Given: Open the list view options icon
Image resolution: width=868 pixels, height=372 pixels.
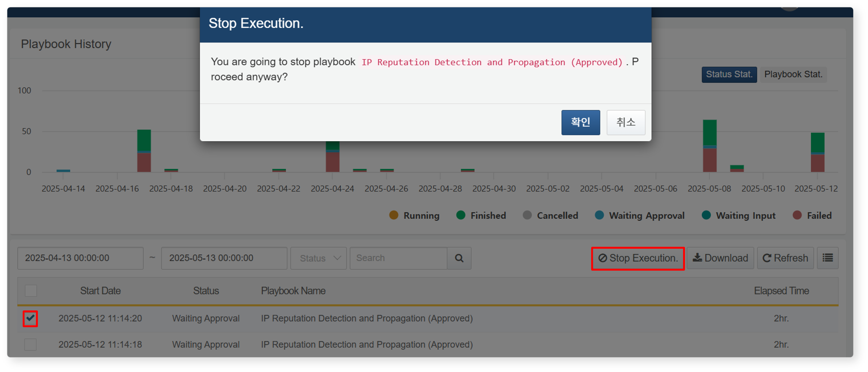Looking at the screenshot, I should [x=828, y=258].
